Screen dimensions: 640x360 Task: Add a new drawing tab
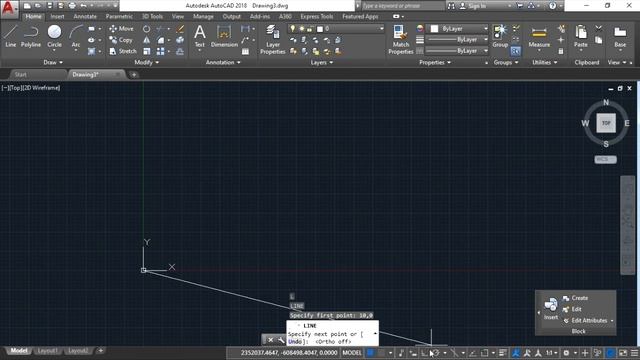tap(133, 74)
